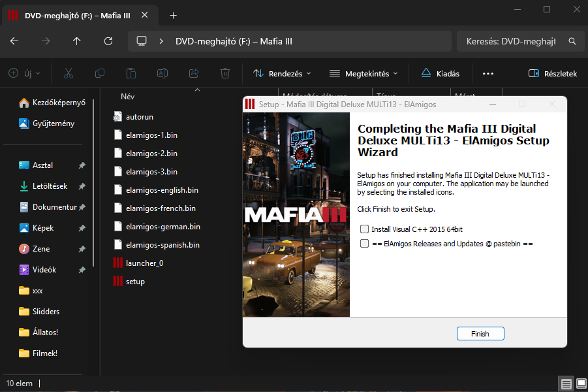Image resolution: width=588 pixels, height=392 pixels.
Task: Click the This PC monitor icon in address bar
Action: (142, 41)
